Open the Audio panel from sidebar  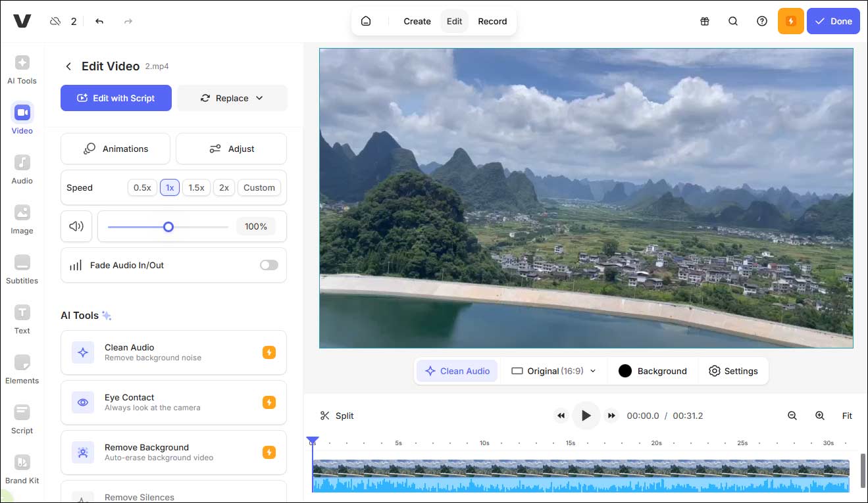(x=22, y=168)
